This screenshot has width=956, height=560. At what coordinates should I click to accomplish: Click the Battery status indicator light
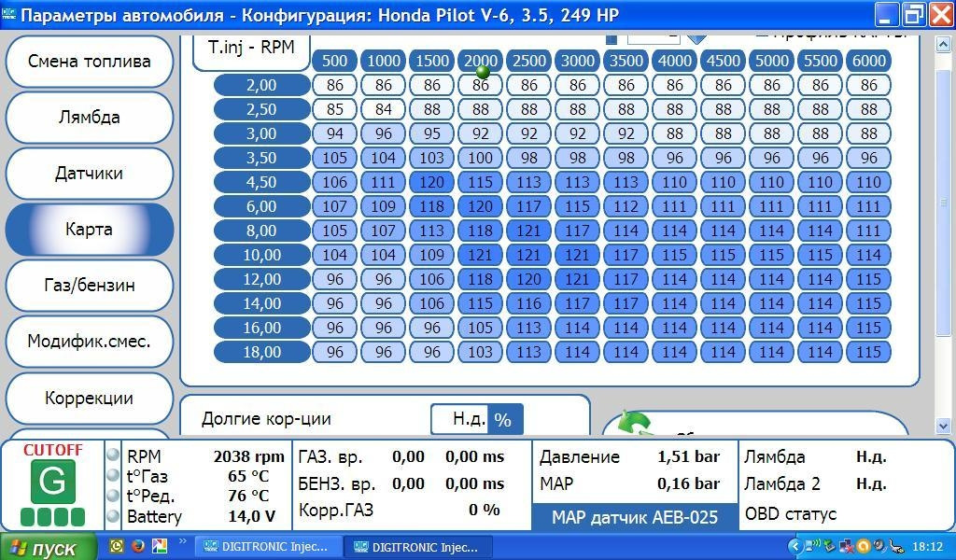click(x=113, y=516)
